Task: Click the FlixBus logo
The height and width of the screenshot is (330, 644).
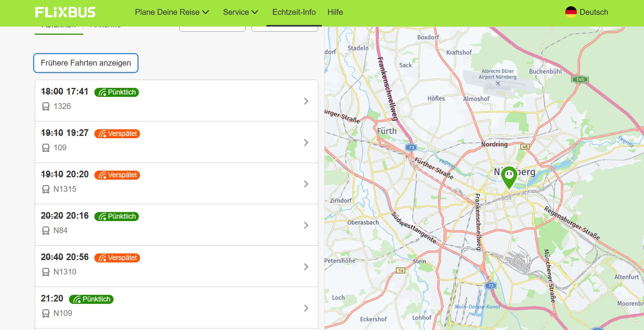Action: coord(65,12)
